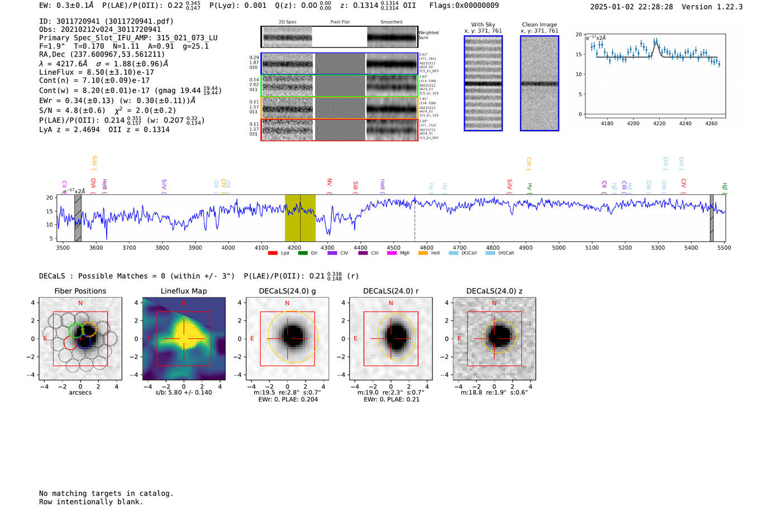This screenshot has width=782, height=532.
Task: Select the orange-bordered 2D spectrum row
Action: click(340, 108)
